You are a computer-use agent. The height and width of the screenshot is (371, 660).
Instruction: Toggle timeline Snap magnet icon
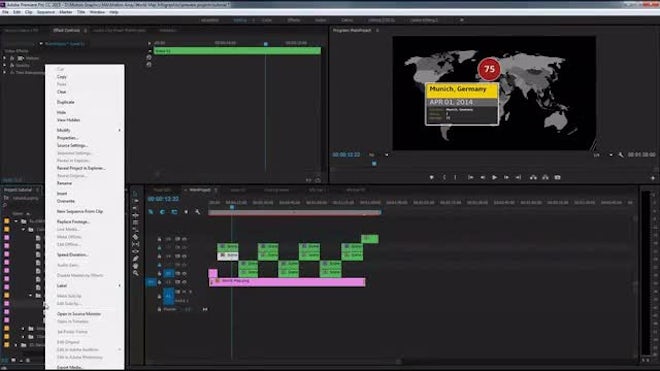point(162,212)
